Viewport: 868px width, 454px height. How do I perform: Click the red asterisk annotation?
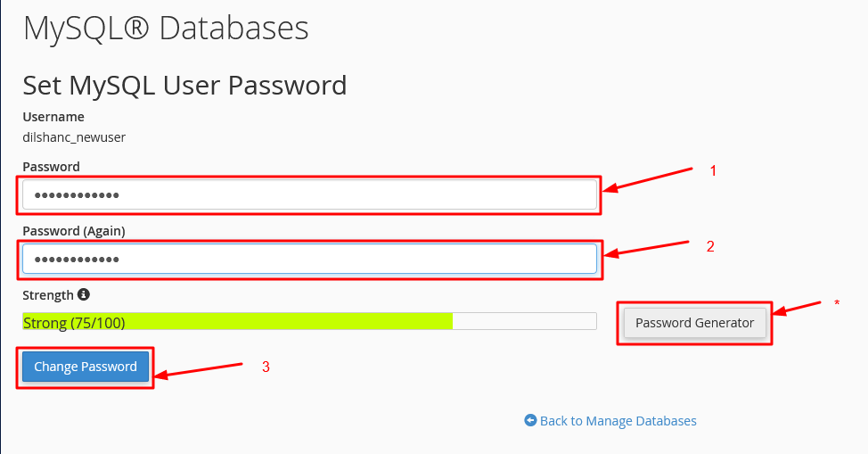[837, 303]
